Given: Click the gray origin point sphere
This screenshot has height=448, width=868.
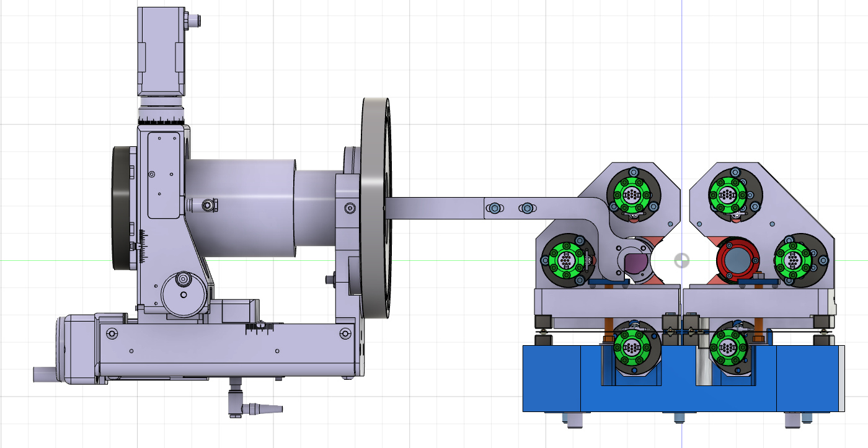Looking at the screenshot, I should tap(681, 260).
